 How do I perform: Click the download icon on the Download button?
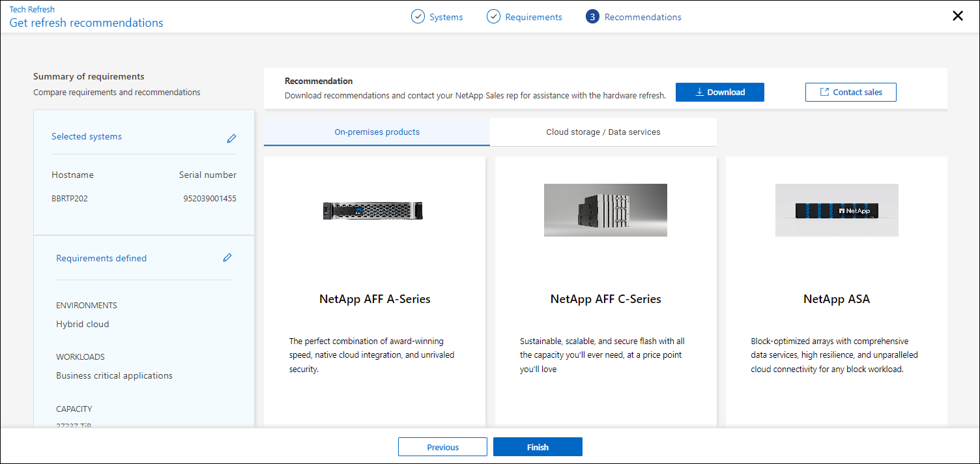click(700, 92)
